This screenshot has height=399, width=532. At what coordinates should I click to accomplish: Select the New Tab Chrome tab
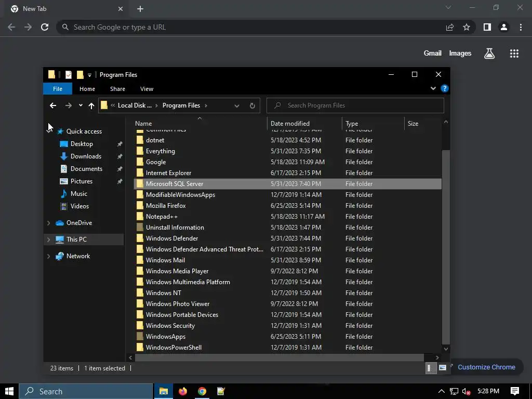point(66,9)
